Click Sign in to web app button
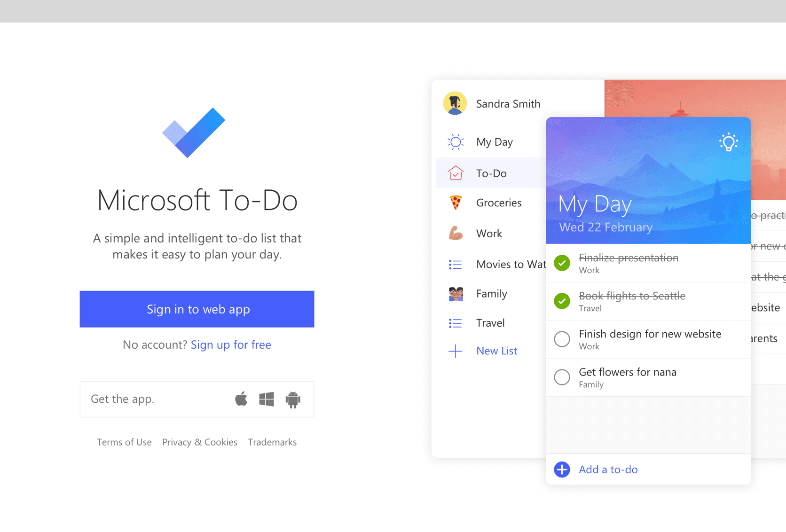 tap(197, 309)
